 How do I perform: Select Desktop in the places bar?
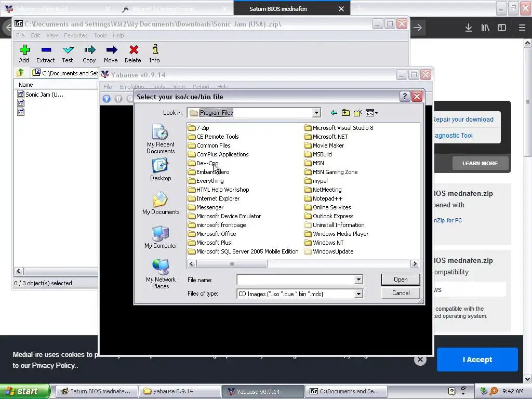click(161, 170)
